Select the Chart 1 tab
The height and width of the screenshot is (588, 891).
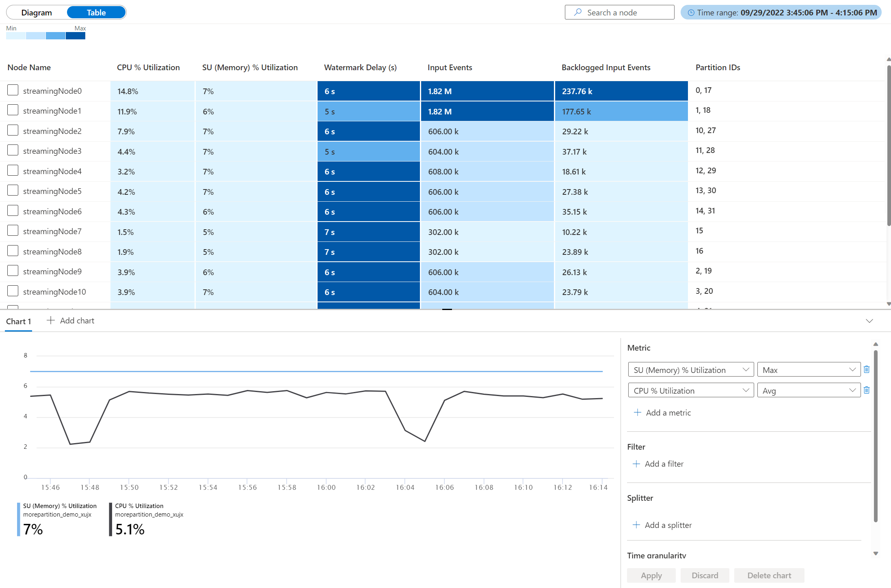point(18,321)
